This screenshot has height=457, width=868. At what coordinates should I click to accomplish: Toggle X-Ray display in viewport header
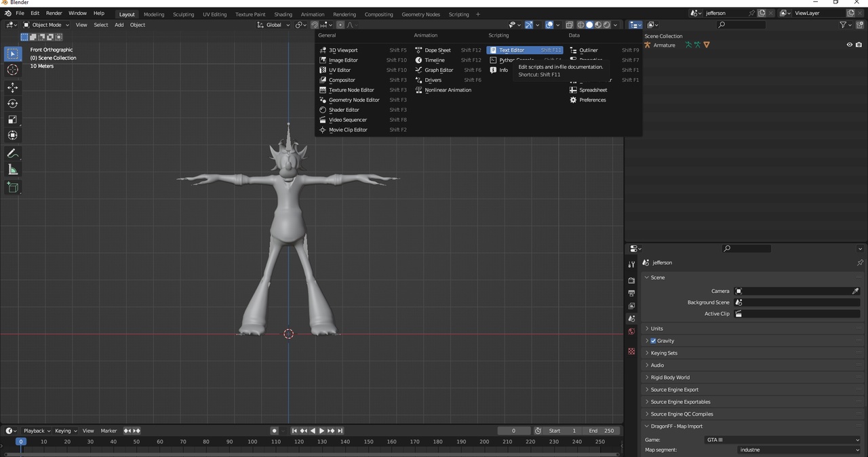tap(570, 25)
